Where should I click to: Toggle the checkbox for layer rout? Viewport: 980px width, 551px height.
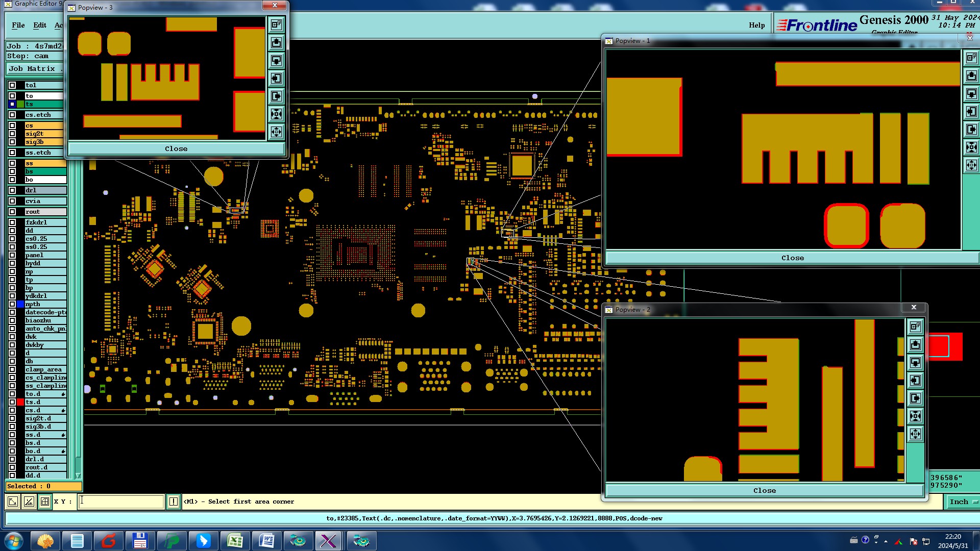tap(12, 212)
